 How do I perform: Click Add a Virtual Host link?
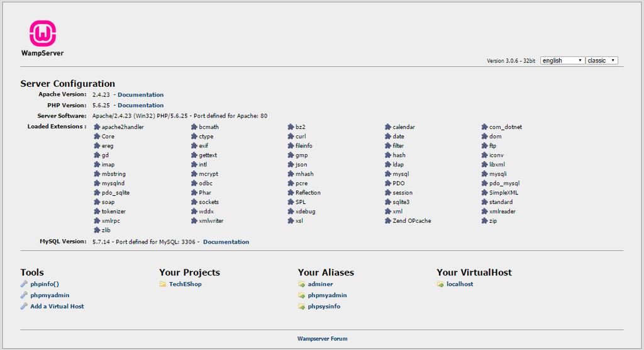tap(57, 306)
